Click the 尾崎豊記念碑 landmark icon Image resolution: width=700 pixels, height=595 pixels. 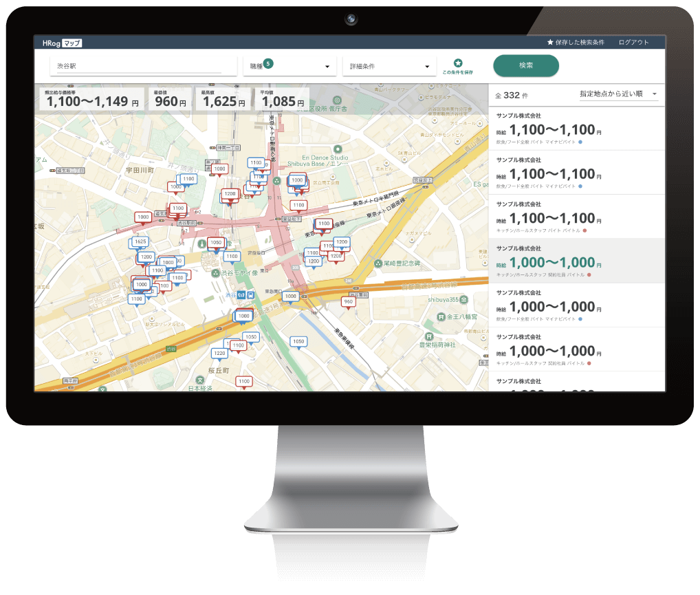378,263
